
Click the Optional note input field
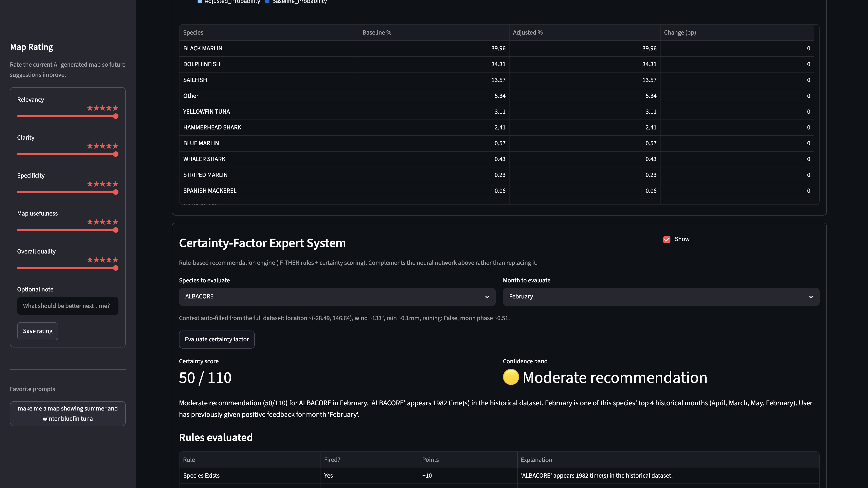point(68,306)
